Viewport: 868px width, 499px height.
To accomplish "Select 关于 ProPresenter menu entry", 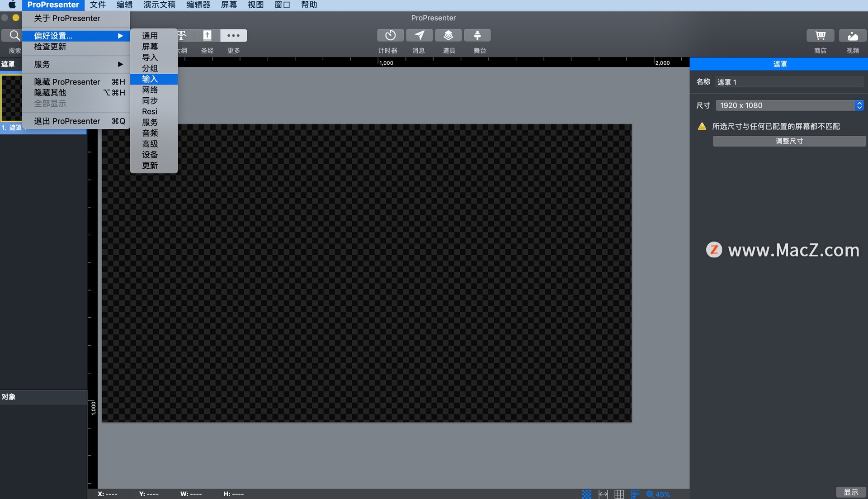I will [76, 18].
